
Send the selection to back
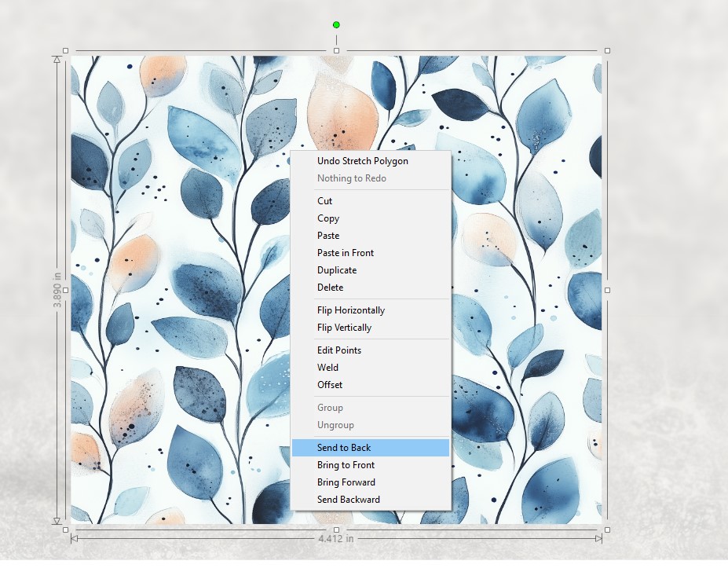pos(342,447)
